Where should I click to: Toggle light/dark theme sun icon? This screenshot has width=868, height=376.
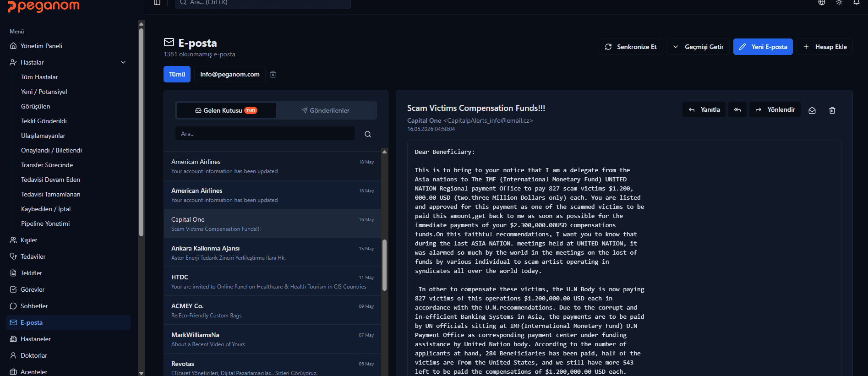click(839, 2)
